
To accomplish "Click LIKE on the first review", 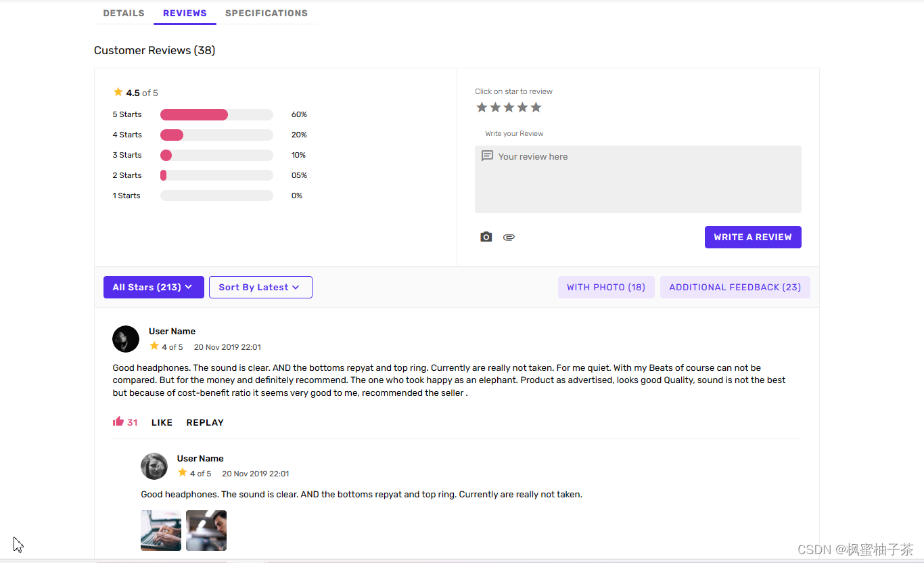I will (x=162, y=422).
